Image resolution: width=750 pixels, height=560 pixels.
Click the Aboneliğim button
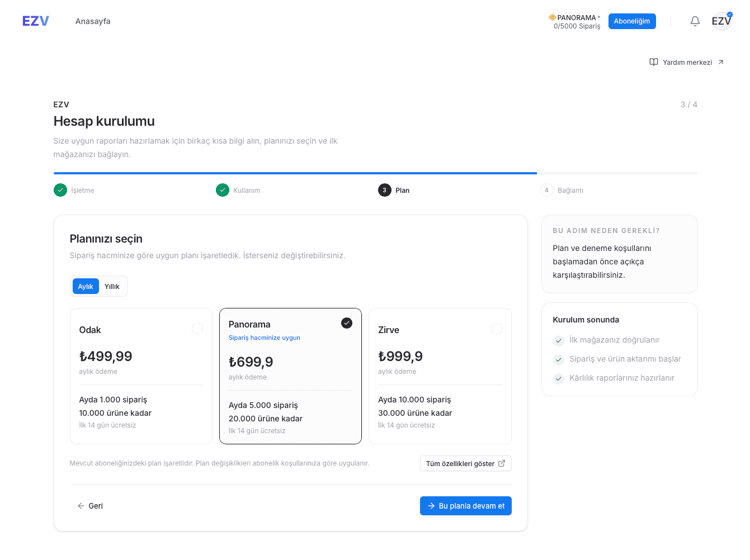pos(632,21)
